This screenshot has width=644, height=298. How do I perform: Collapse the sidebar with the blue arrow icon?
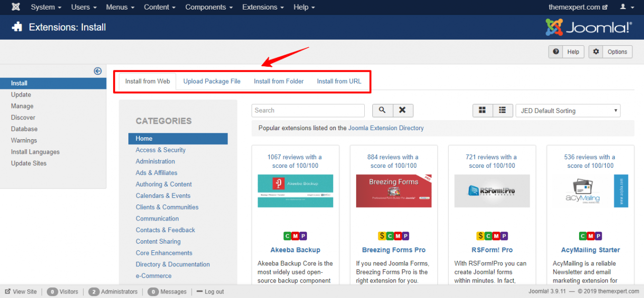click(x=98, y=71)
